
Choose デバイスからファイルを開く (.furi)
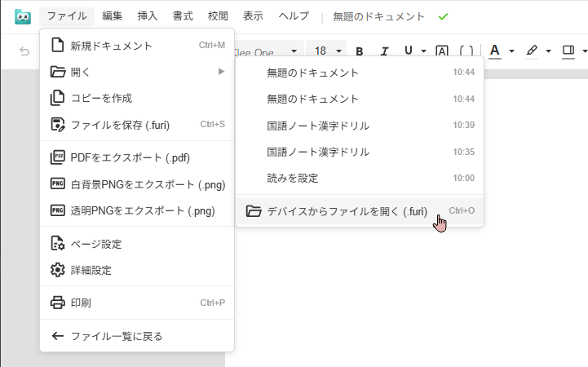pyautogui.click(x=360, y=211)
